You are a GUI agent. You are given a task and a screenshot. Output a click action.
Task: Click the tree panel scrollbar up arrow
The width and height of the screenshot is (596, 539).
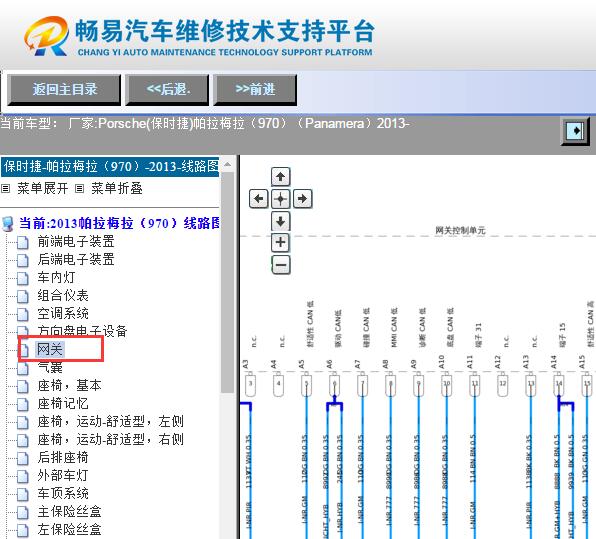(x=228, y=164)
